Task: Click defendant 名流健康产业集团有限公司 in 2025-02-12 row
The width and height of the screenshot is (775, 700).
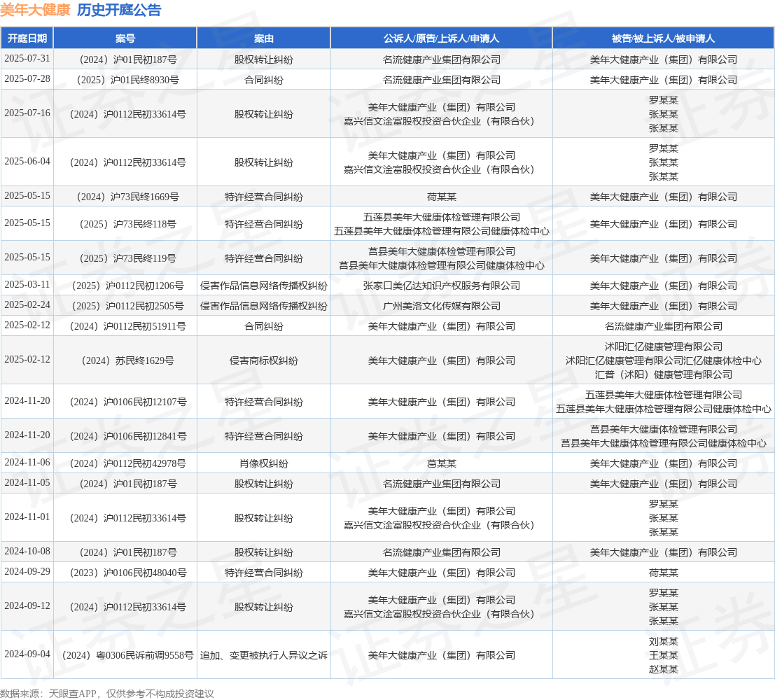Action: coord(663,326)
